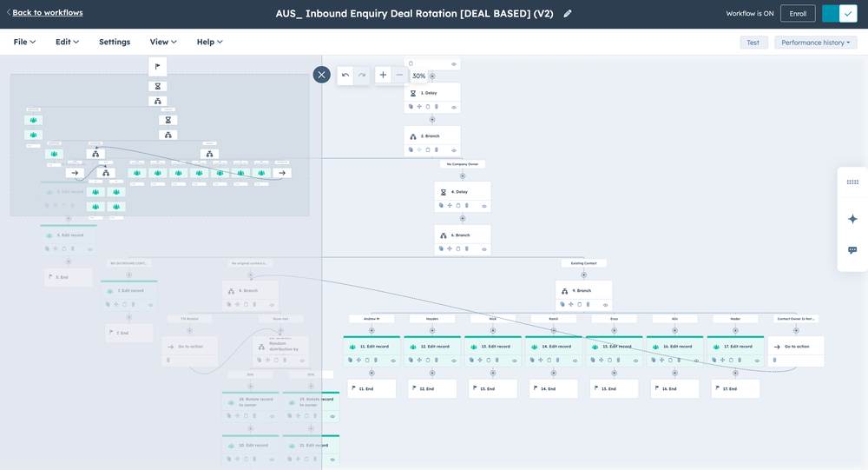Click the trigger flag in minimap
Image resolution: width=868 pixels, height=470 pixels.
158,67
